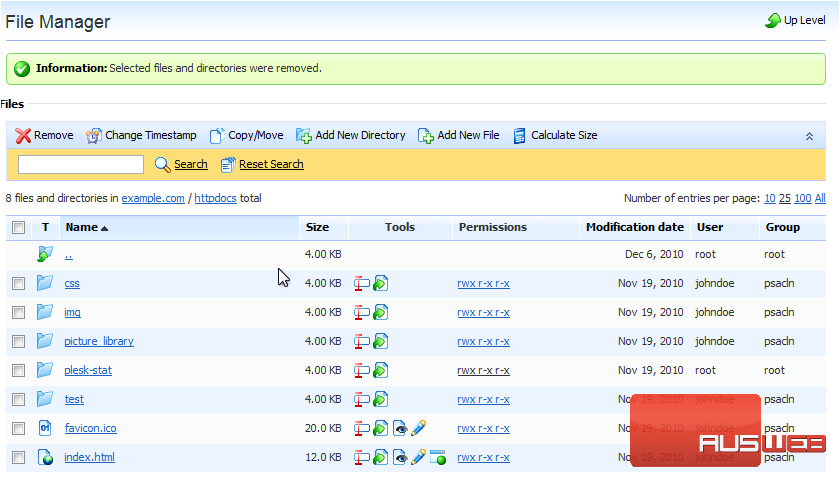Sort by Modification date column header

click(635, 227)
